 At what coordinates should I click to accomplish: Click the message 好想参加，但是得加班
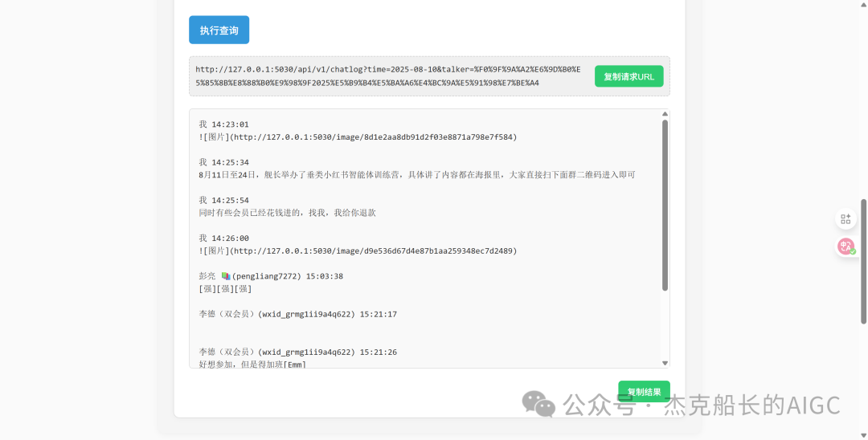point(252,365)
